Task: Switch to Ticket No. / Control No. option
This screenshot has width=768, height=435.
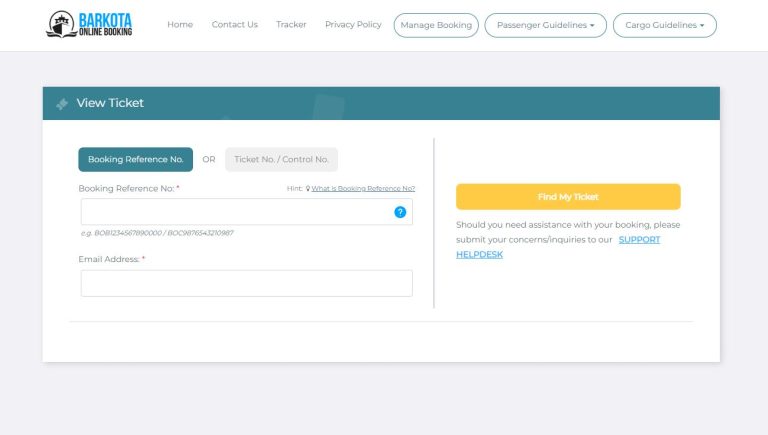Action: click(281, 159)
